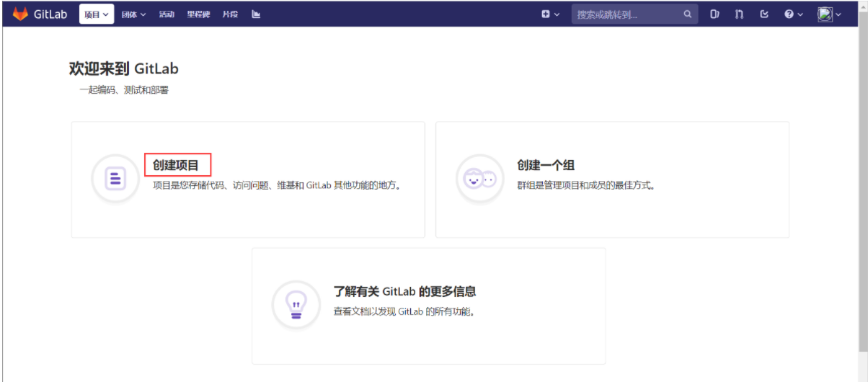Click the create project document icon
Viewport: 868px width, 382px height.
pos(115,178)
